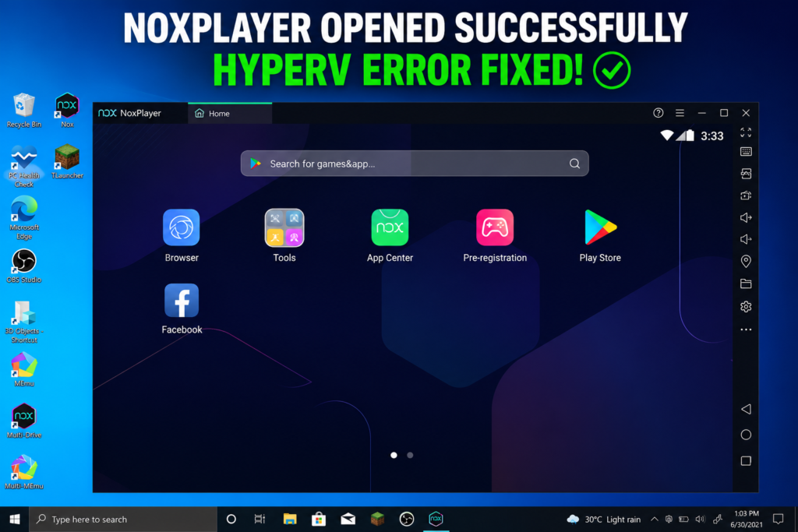The width and height of the screenshot is (798, 532).
Task: Open the 30°C Light rain weather widget
Action: (x=604, y=520)
